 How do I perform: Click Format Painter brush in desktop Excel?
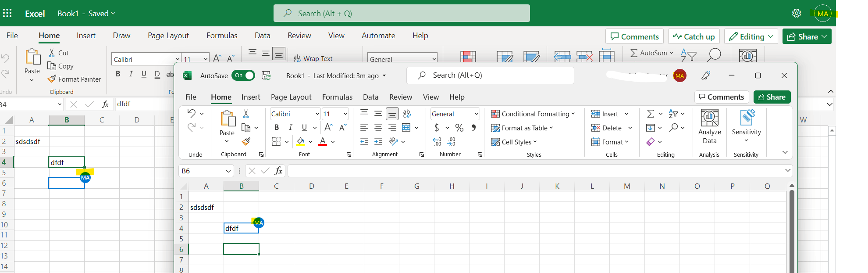[x=246, y=141]
